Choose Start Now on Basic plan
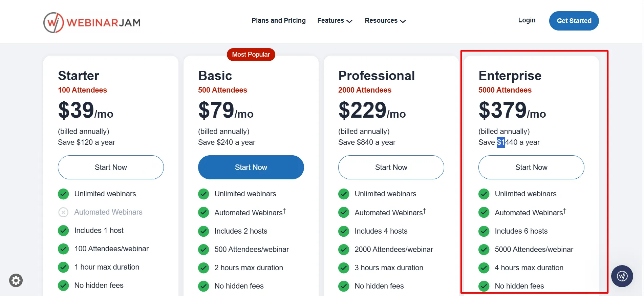 pyautogui.click(x=251, y=167)
